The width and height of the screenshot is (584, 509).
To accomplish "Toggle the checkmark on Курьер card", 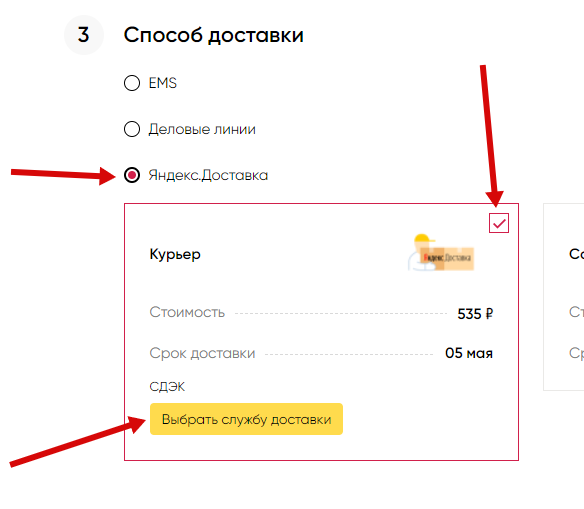I will (499, 223).
